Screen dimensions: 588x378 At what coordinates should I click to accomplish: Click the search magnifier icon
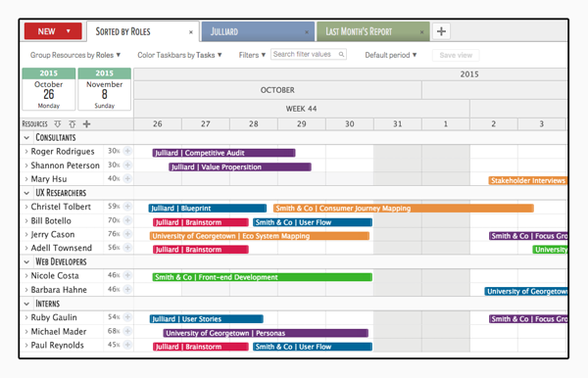341,54
